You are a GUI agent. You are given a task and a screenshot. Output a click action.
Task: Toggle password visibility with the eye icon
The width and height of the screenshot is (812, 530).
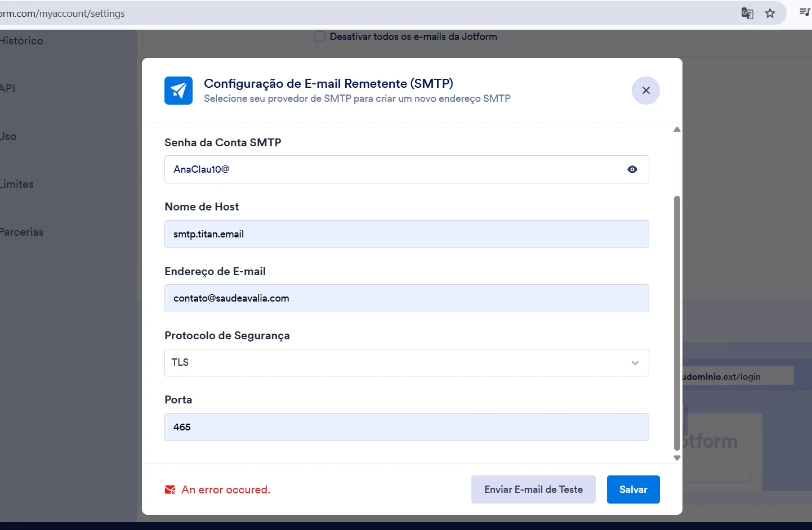(632, 169)
